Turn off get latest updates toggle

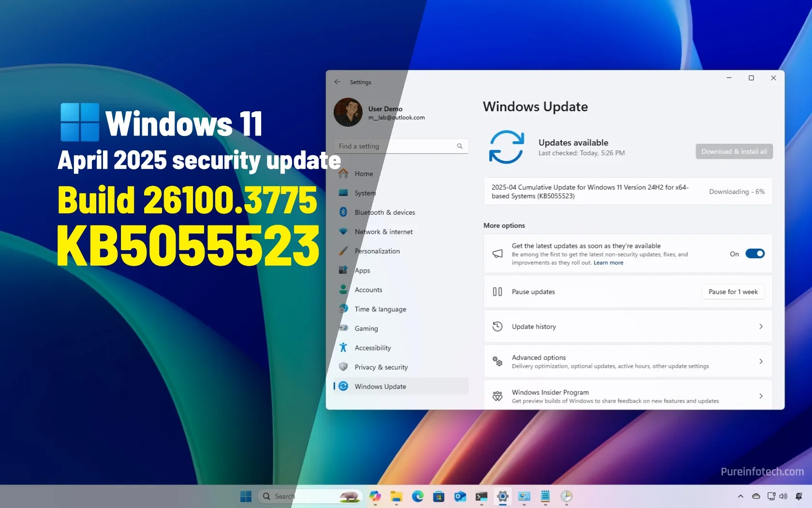(x=754, y=254)
